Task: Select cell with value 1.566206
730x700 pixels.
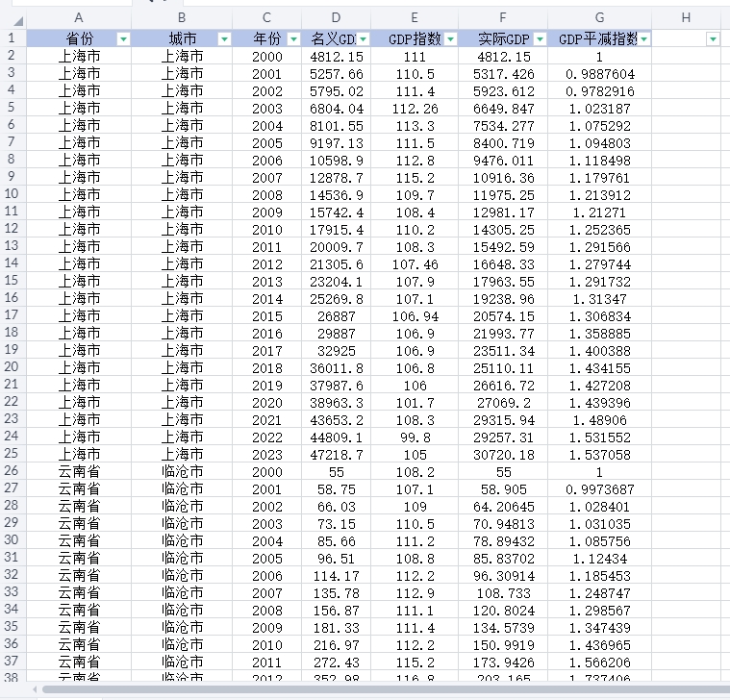Action: click(599, 662)
